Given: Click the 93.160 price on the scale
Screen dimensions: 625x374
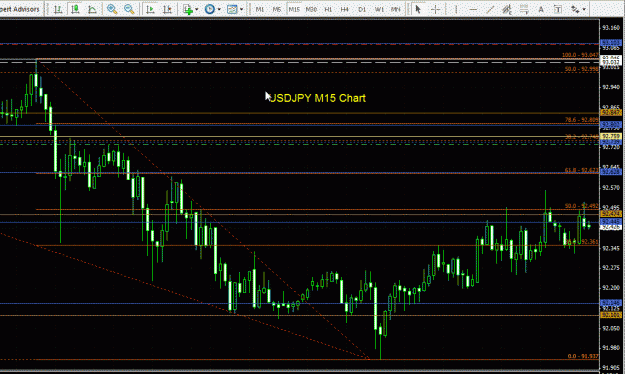Looking at the screenshot, I should point(611,28).
